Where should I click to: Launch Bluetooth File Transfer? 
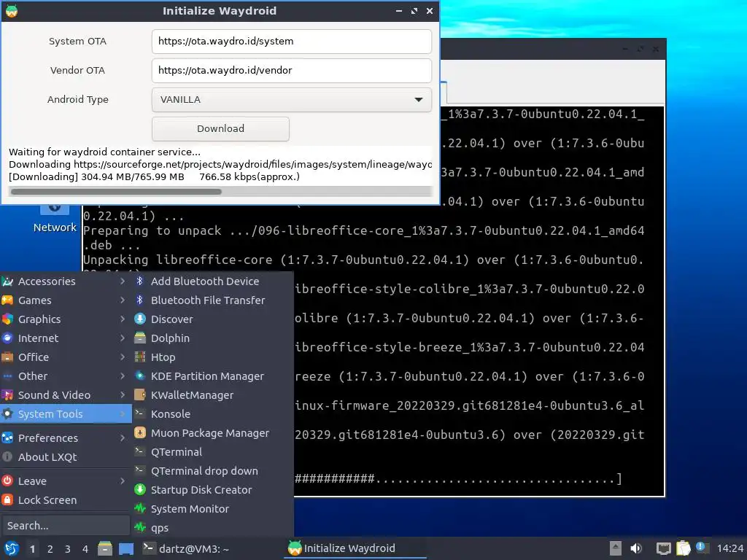click(212, 300)
